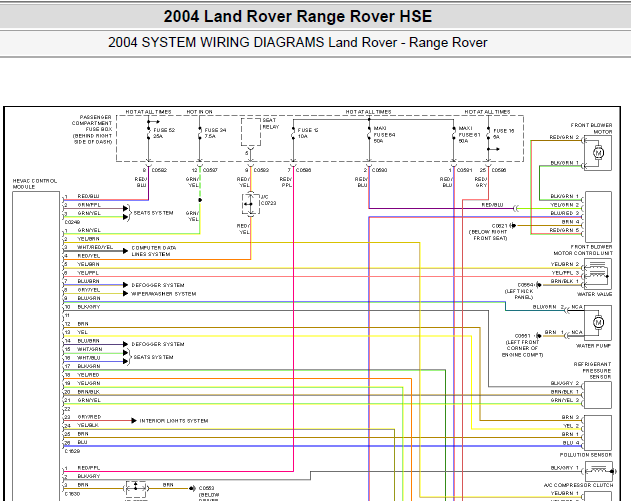Click the 'GRY/RED' wire label at pin 23

[89, 417]
